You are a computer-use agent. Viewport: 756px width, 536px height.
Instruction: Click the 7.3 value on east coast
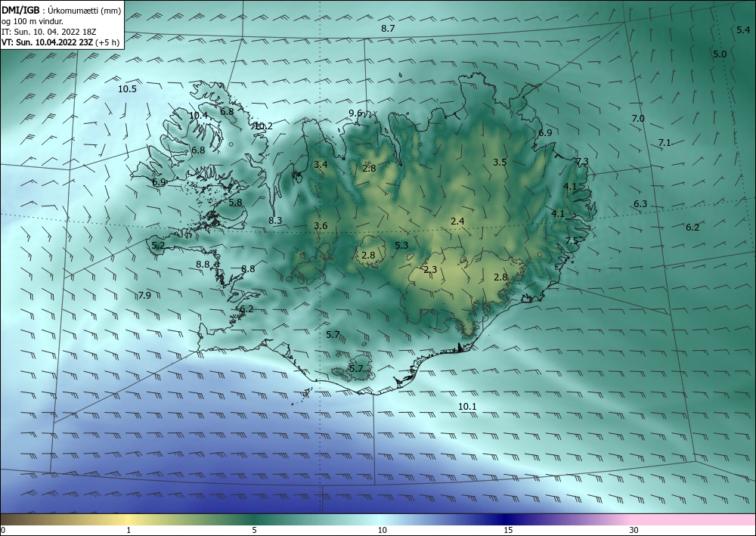tap(582, 162)
